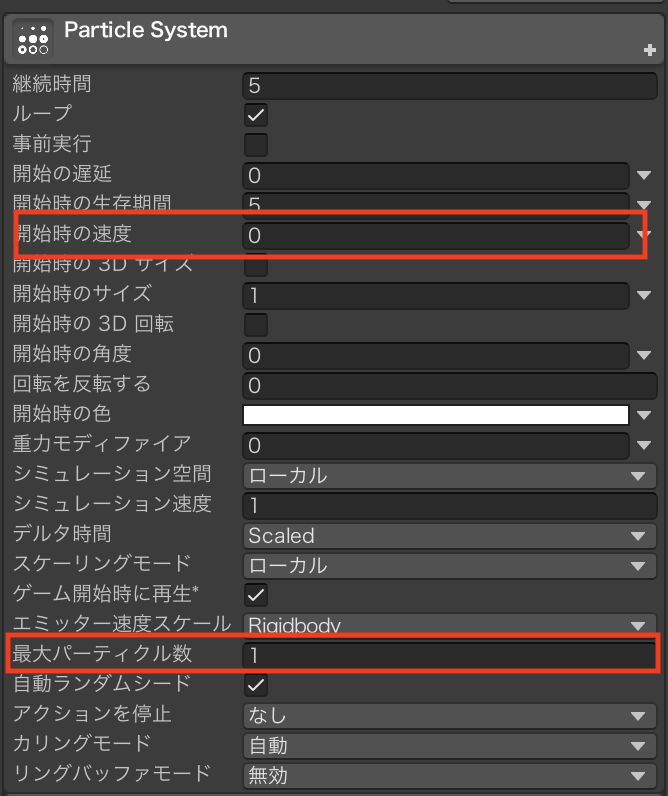
Task: Click the 重力モディファイア label
Action: 102,444
